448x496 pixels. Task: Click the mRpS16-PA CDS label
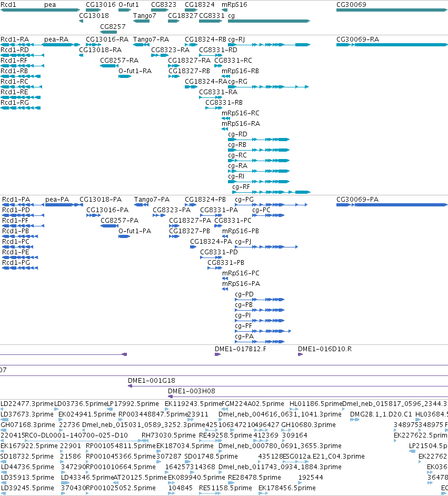241,284
